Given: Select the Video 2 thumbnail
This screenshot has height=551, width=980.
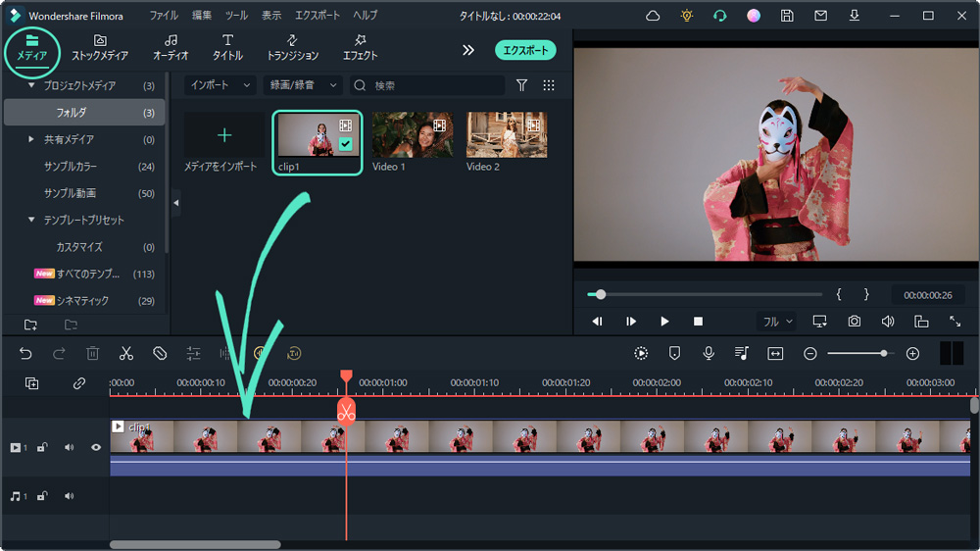Looking at the screenshot, I should 507,135.
